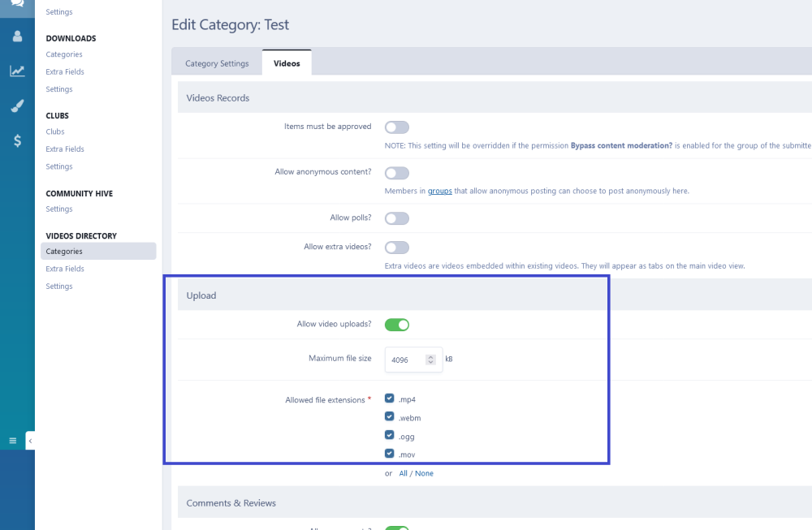812x530 pixels.
Task: Select the Customization paintbrush icon
Action: (x=17, y=106)
